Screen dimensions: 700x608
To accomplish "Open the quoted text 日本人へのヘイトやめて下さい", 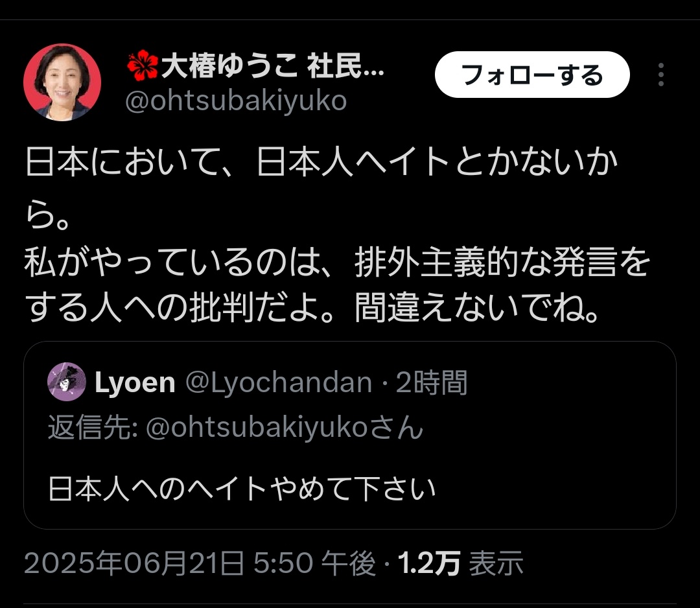I will [x=242, y=488].
